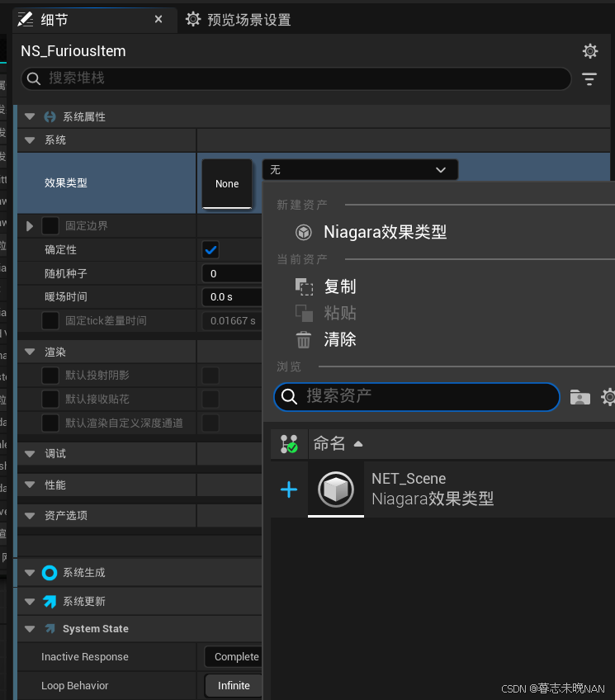This screenshot has width=615, height=700.
Task: Enable the 默认渲染自定义深度通道 override checkbox
Action: pyautogui.click(x=50, y=423)
